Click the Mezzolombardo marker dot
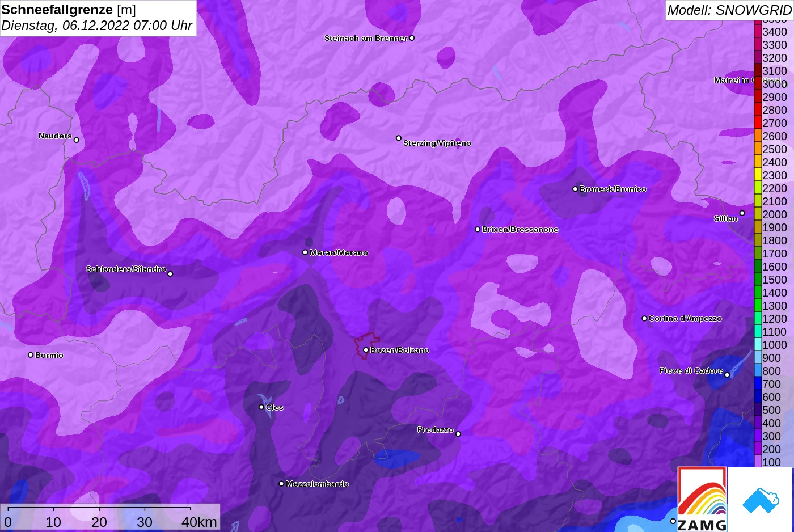The image size is (794, 532). (281, 484)
